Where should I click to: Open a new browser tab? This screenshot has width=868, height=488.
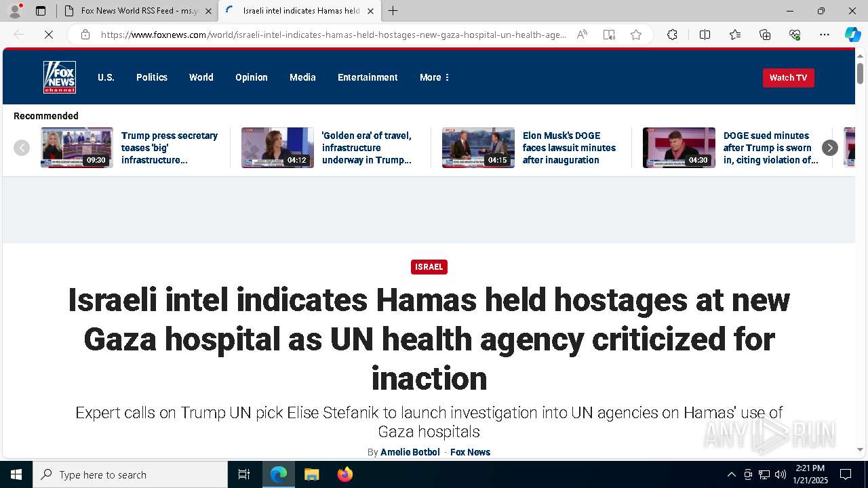[x=393, y=11]
